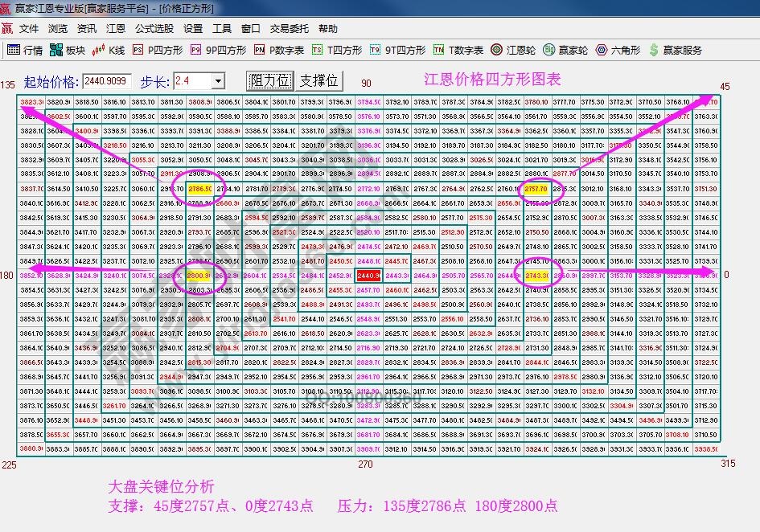Open the 江恩轮 Gann wheel tool
Screen dimensions: 760x532
tap(508, 49)
